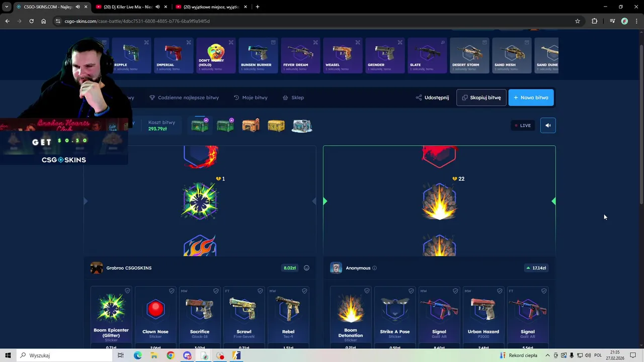Click the info icon next to Anonymous
644x362 pixels.
pos(374,268)
